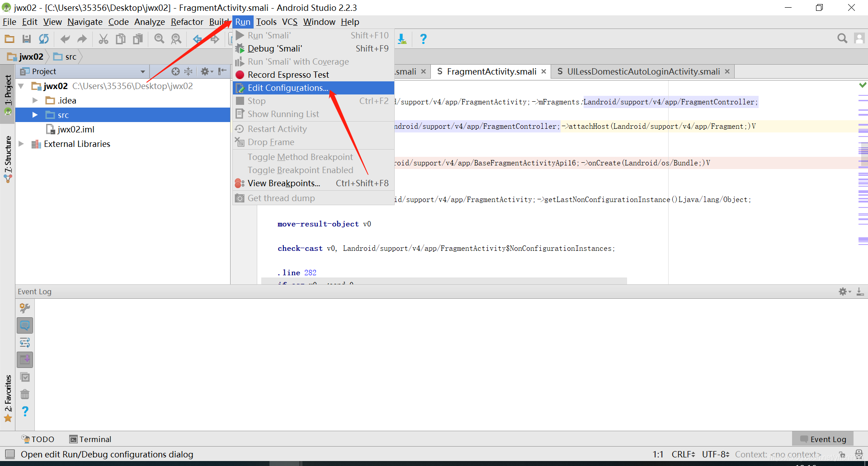Toggle read-only lock icon in status bar
The height and width of the screenshot is (466, 868).
coord(842,455)
